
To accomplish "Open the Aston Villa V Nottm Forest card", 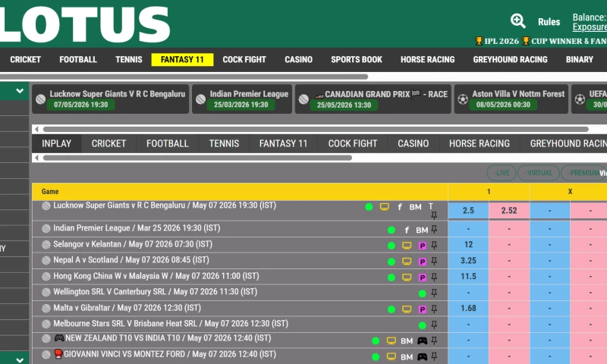I will [x=511, y=99].
